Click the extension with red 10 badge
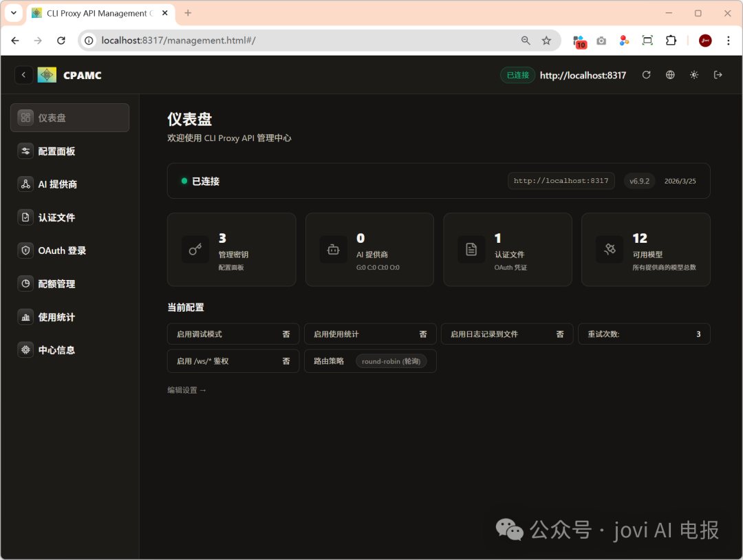The width and height of the screenshot is (743, 560). 579,41
